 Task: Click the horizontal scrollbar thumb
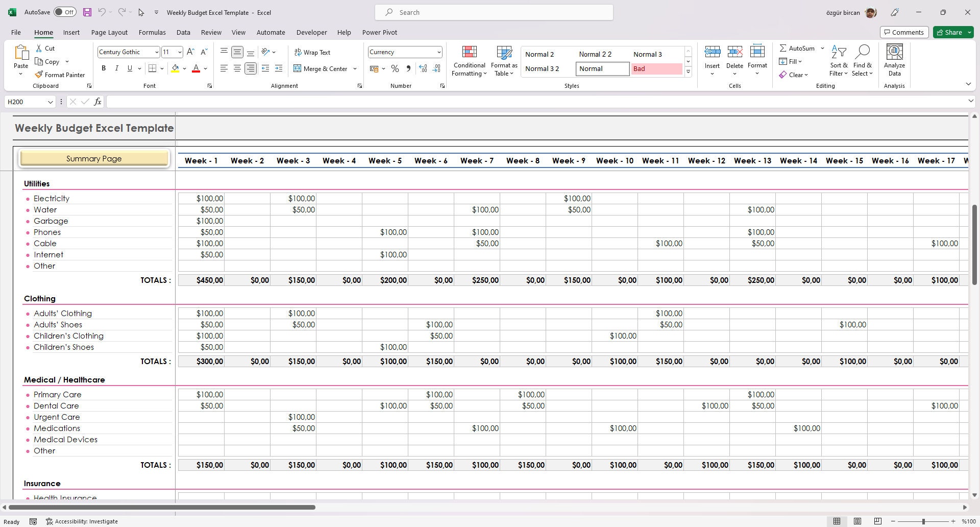[x=162, y=507]
